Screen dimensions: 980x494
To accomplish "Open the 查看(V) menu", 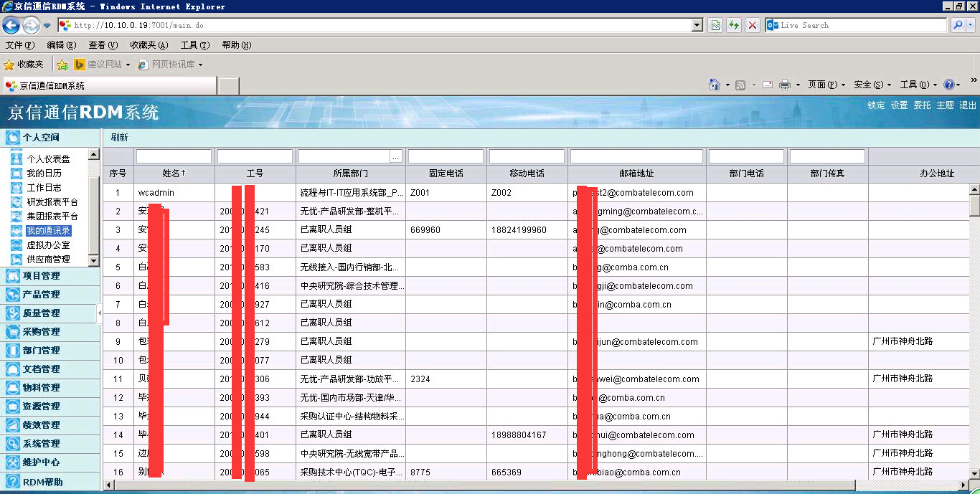I will pyautogui.click(x=103, y=45).
